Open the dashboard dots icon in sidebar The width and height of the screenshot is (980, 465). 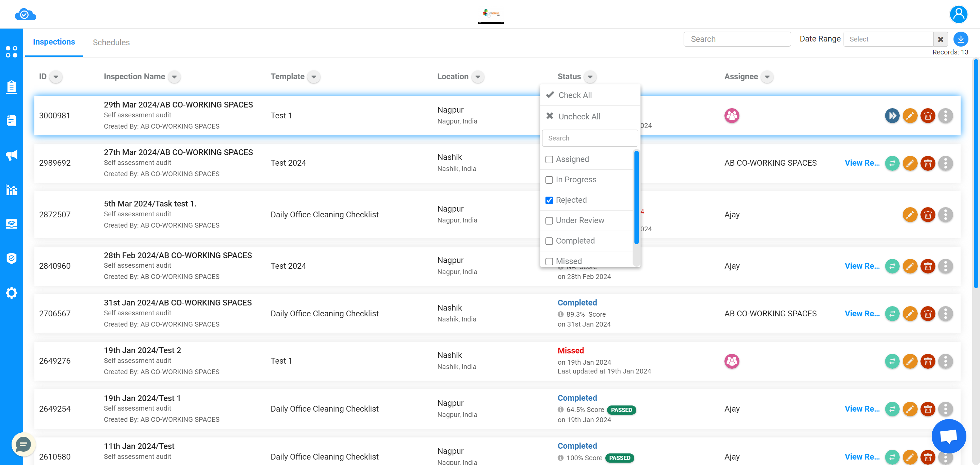(x=12, y=52)
